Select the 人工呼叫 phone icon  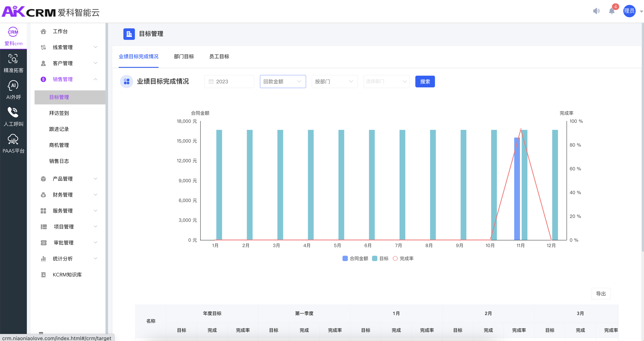coord(13,112)
